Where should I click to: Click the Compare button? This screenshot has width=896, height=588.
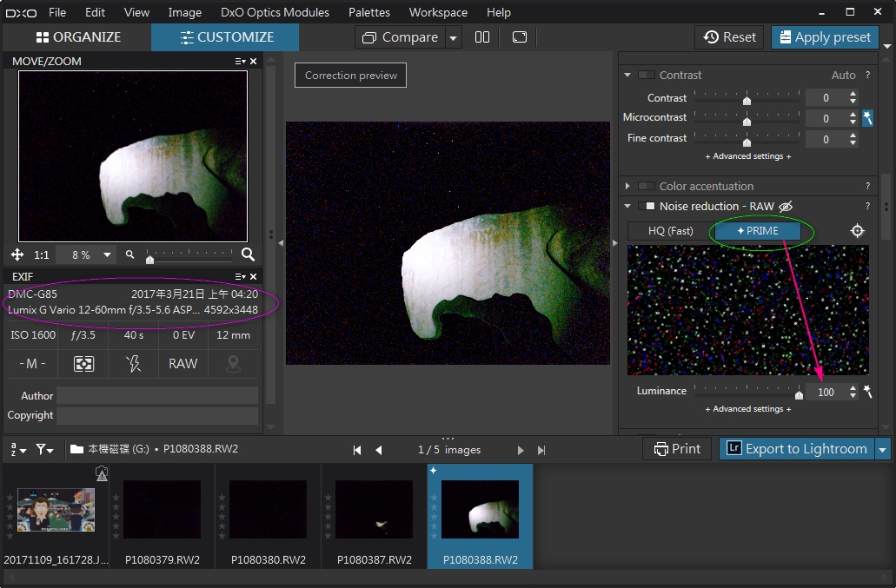(400, 37)
